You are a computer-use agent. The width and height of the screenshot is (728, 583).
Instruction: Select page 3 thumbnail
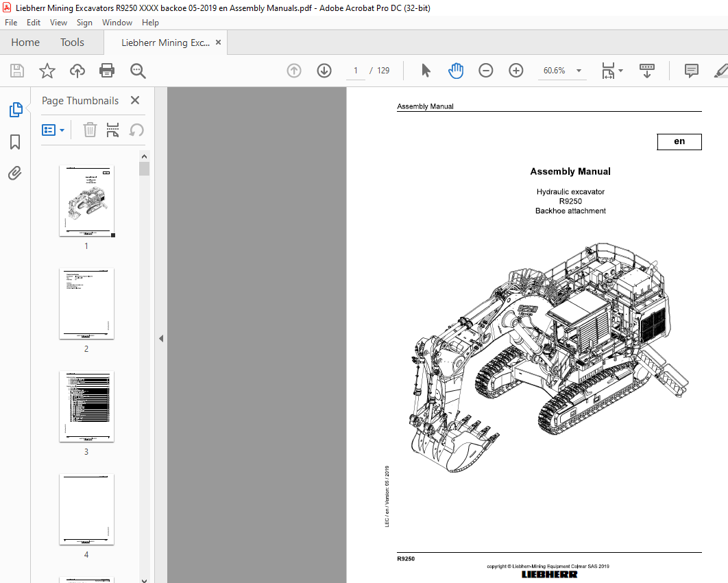click(x=87, y=407)
